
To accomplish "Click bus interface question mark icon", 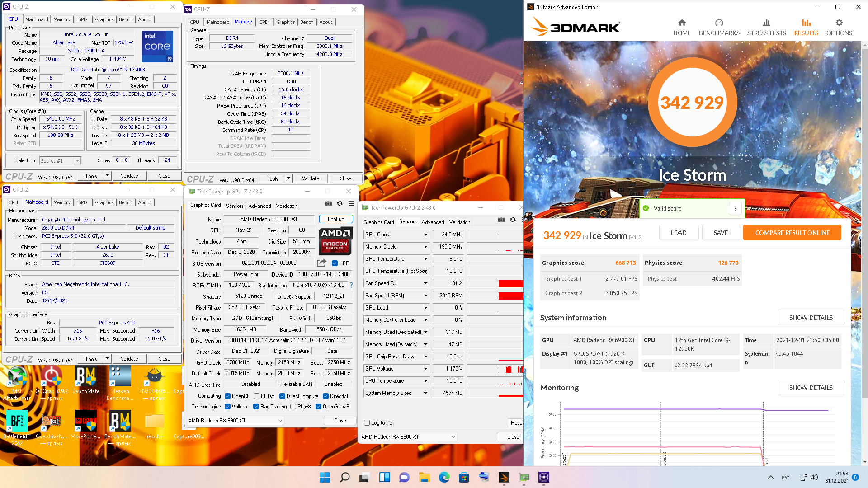I will click(x=351, y=285).
